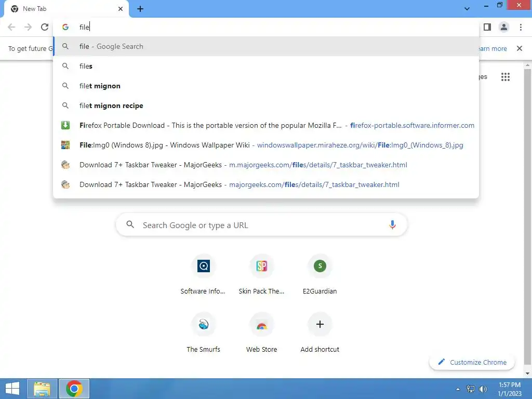This screenshot has height=399, width=532.
Task: Click the network tray icon
Action: click(x=471, y=389)
